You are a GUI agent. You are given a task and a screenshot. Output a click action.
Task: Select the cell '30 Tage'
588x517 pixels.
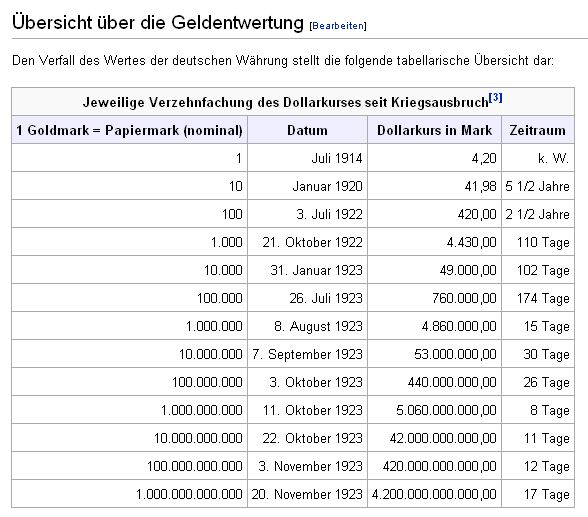pos(537,354)
